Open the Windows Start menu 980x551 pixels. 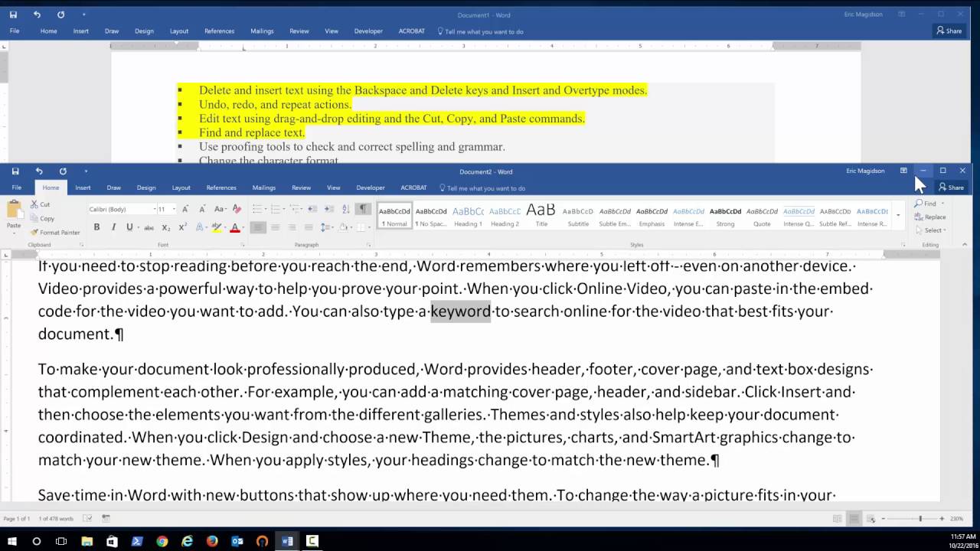12,541
